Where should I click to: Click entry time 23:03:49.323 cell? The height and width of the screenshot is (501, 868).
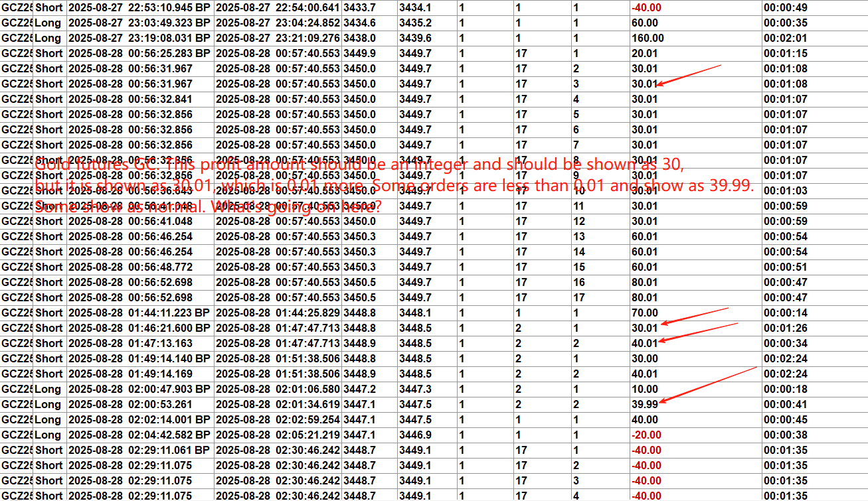[140, 23]
